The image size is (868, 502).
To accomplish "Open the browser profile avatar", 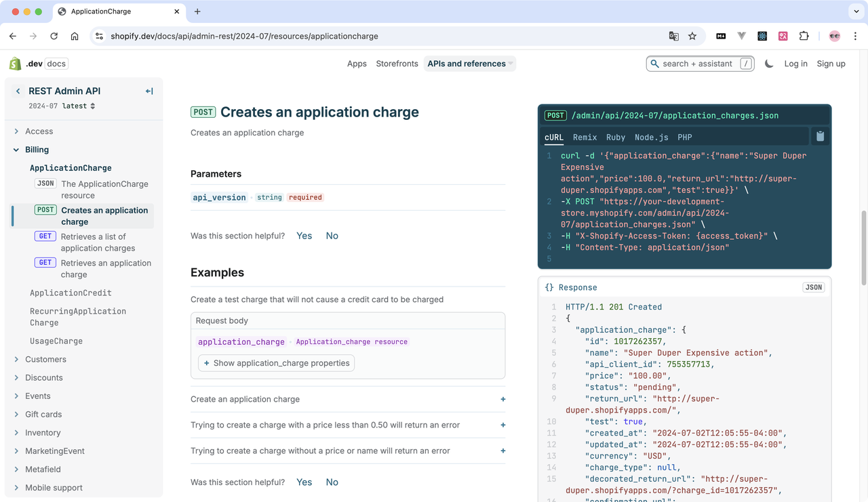I will tap(835, 36).
